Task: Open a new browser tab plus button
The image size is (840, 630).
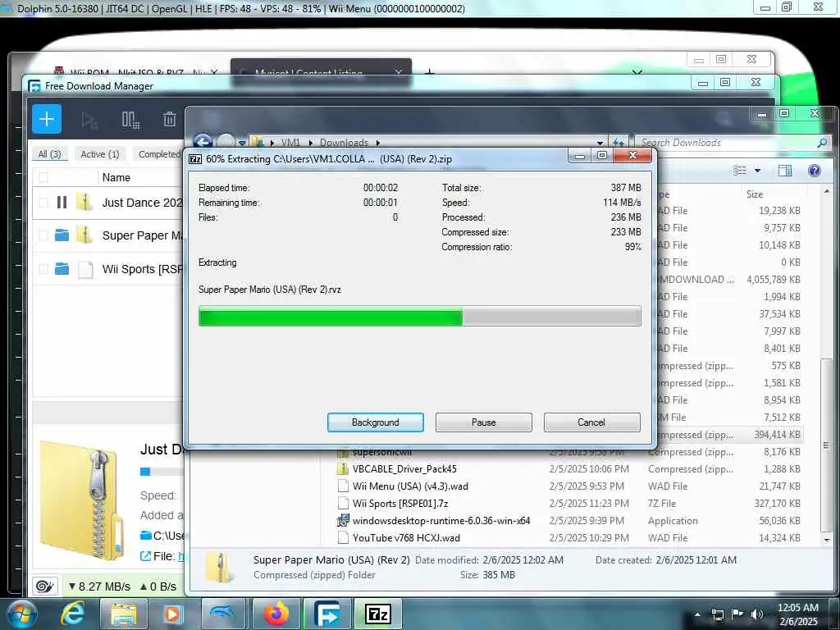Action: (x=429, y=72)
